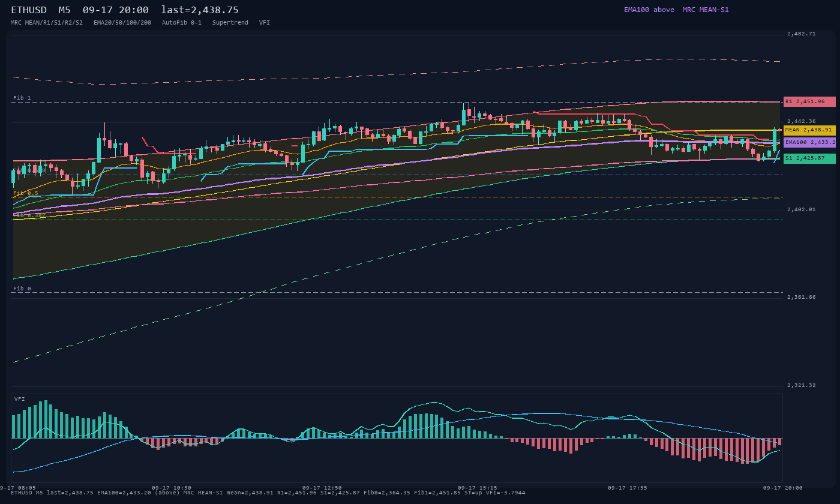Click the 'VFI' label in the lower panel

(x=20, y=399)
